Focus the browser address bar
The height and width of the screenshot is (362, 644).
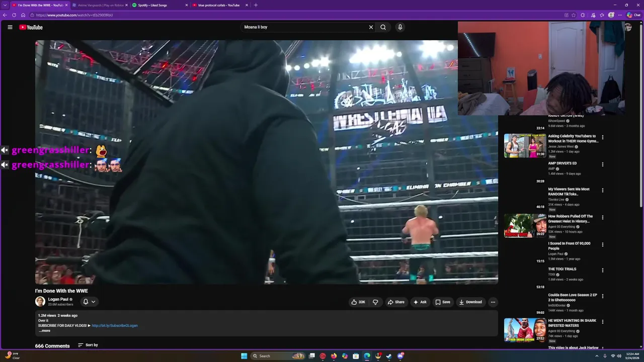click(297, 15)
